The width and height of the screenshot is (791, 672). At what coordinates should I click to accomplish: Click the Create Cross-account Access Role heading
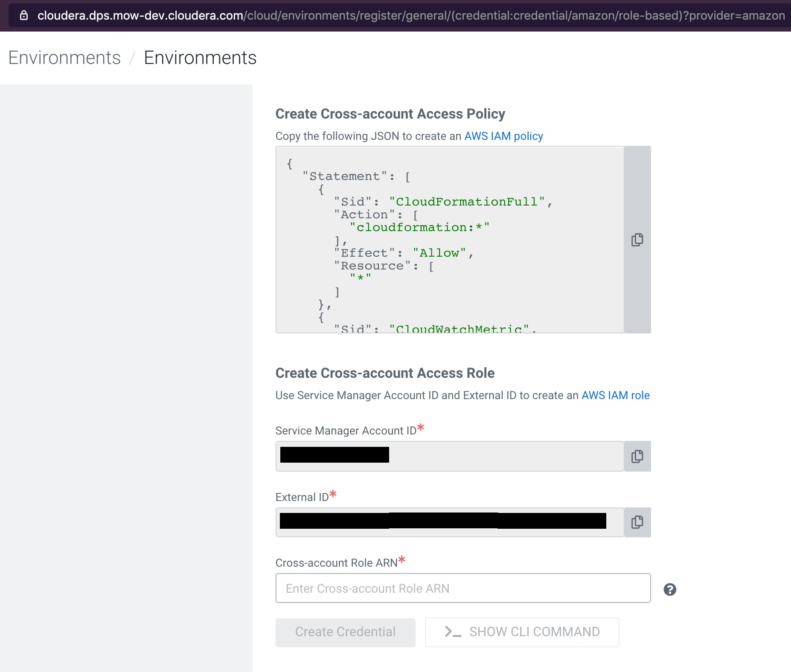[x=385, y=373]
